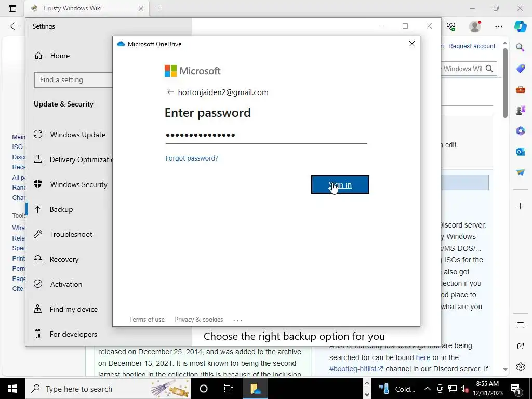Open the #bootleg-hitlist link
The image size is (532, 399).
pos(356,369)
